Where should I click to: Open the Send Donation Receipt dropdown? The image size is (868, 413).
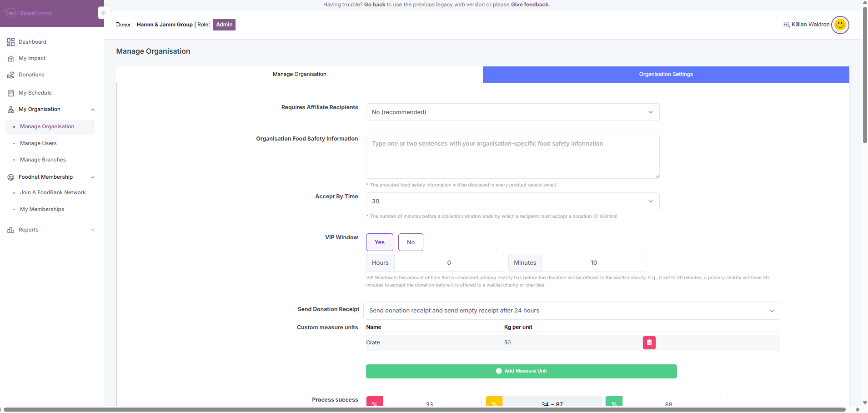coord(572,311)
